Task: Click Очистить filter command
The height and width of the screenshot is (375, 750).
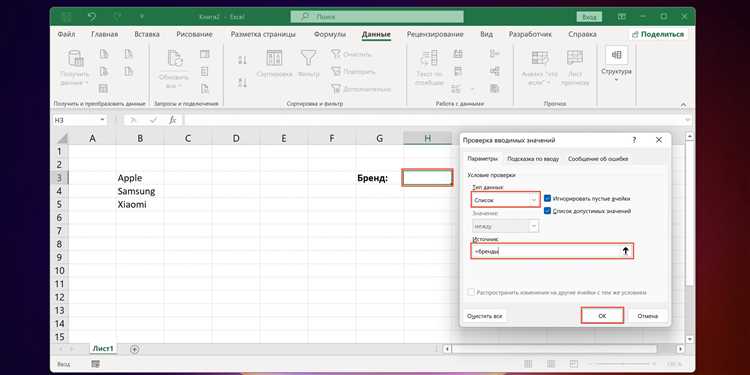Action: tap(352, 54)
